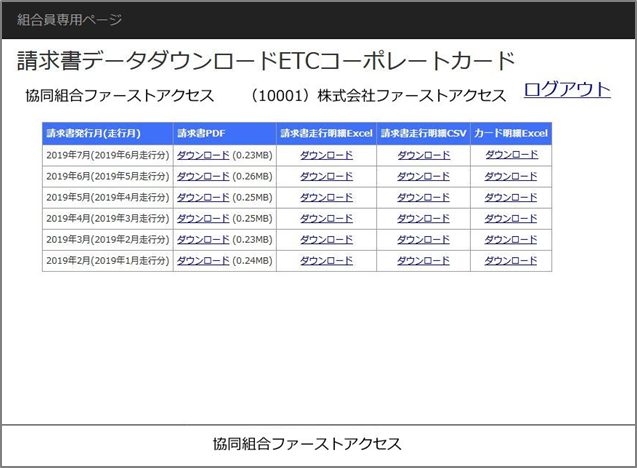Download 請求書走行明細Excel for 2019年3月 row
Screen dimensions: 637x468
pos(326,240)
